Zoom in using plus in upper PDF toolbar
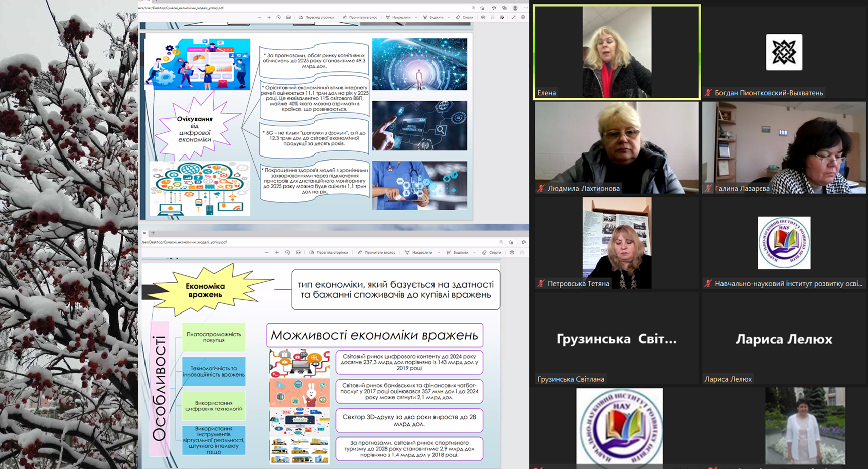This screenshot has width=868, height=469. click(x=269, y=17)
